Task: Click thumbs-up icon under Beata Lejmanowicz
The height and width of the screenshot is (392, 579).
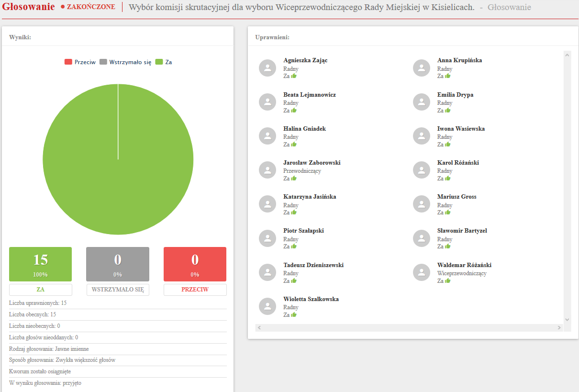Action: pos(294,110)
